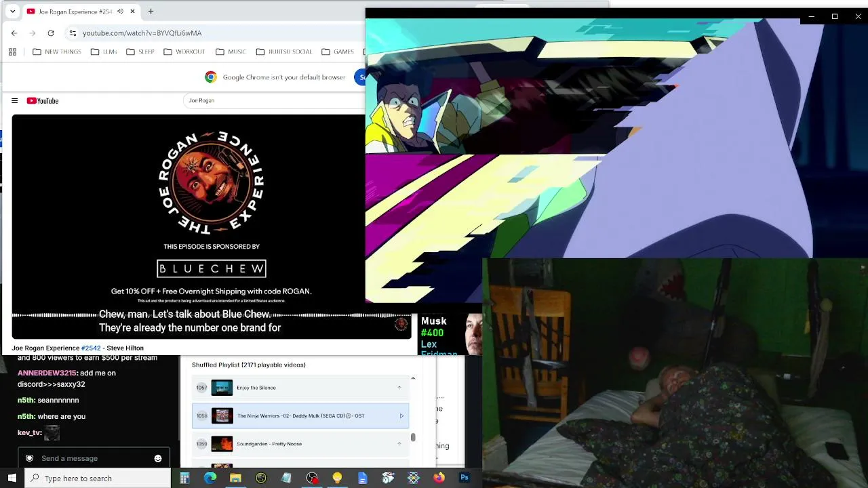Click the up chevron on Soundgarden row
The width and height of the screenshot is (868, 488).
pyautogui.click(x=399, y=444)
